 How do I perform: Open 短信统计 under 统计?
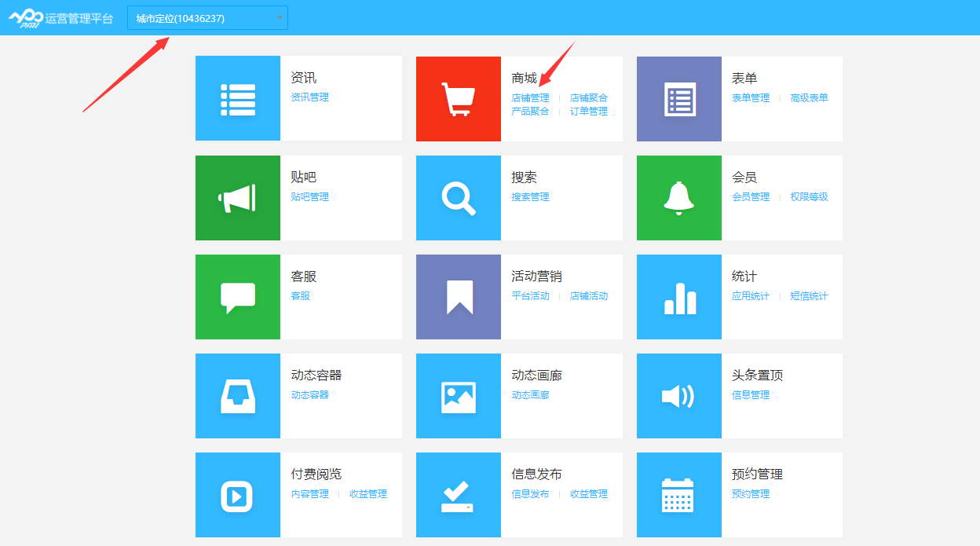point(809,296)
